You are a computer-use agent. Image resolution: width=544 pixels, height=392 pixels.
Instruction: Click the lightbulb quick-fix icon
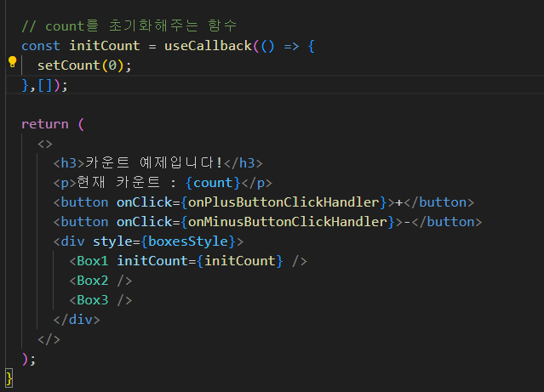pos(13,62)
